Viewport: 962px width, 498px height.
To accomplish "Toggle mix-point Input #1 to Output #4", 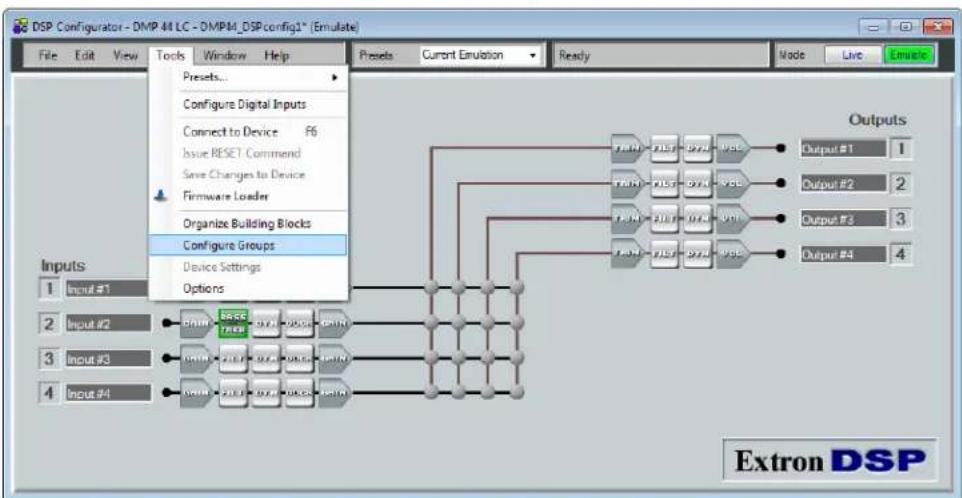I will point(517,287).
